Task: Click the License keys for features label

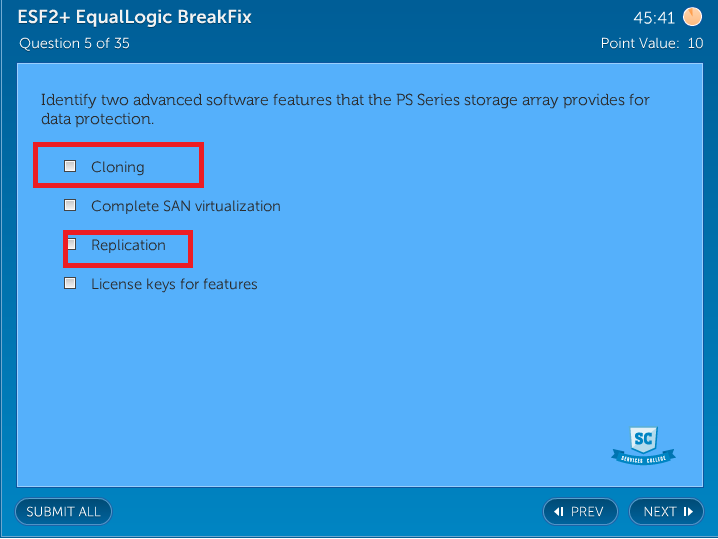Action: tap(174, 284)
